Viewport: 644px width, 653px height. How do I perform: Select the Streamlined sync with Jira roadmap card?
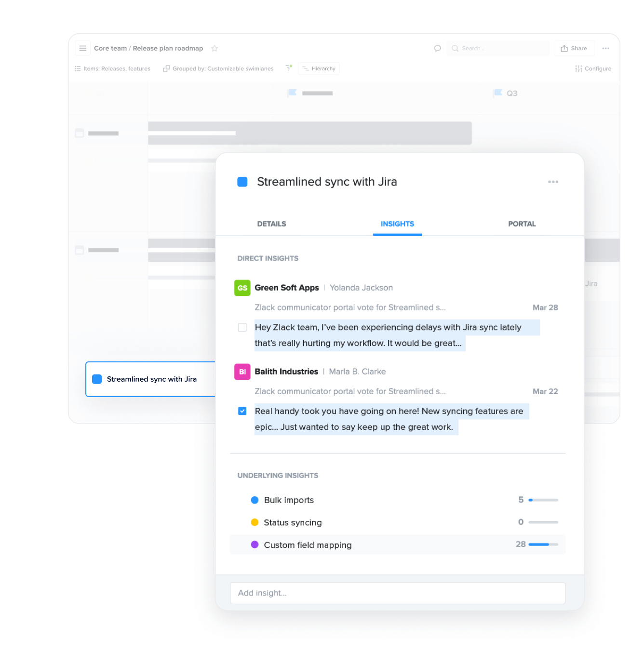[x=150, y=379]
